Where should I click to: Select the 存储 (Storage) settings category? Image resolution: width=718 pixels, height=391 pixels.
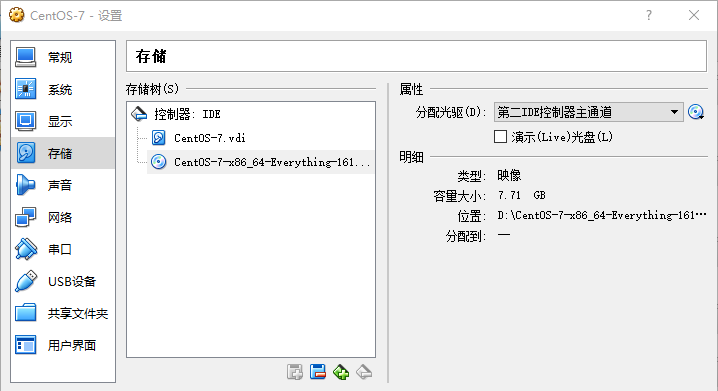pos(63,153)
